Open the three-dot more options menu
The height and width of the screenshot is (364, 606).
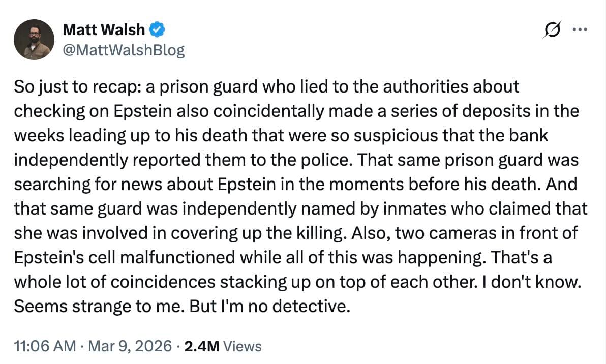580,29
